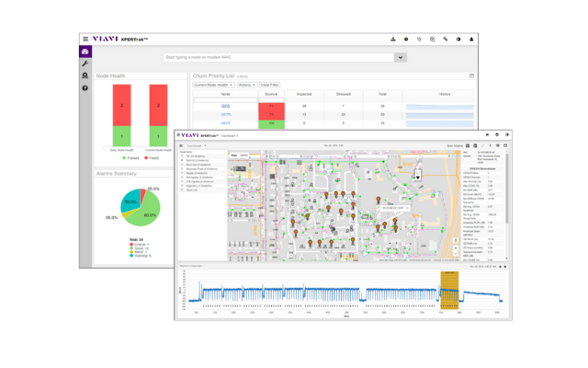Zoom out on the map
The width and height of the screenshot is (588, 368).
456,254
